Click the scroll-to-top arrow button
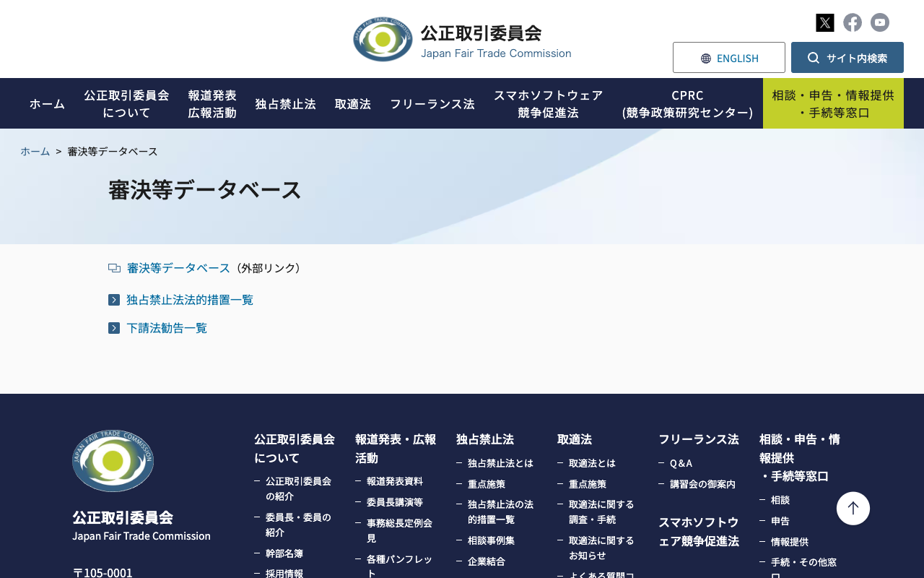 [x=853, y=509]
